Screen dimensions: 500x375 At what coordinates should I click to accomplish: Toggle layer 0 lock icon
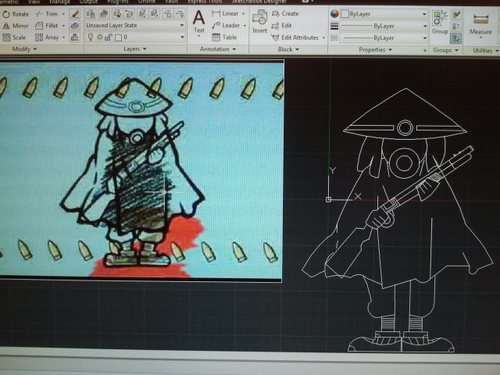[x=108, y=37]
